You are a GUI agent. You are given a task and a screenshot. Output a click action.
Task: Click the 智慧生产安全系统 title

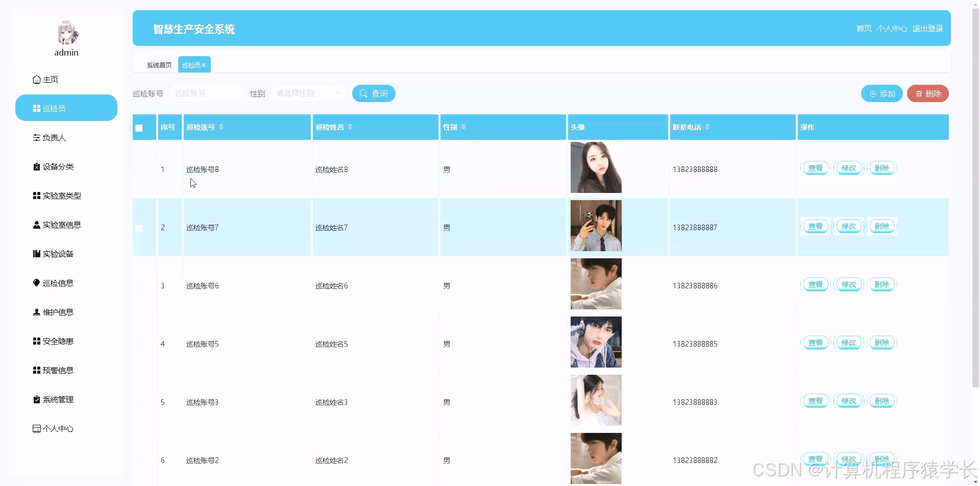click(x=194, y=29)
